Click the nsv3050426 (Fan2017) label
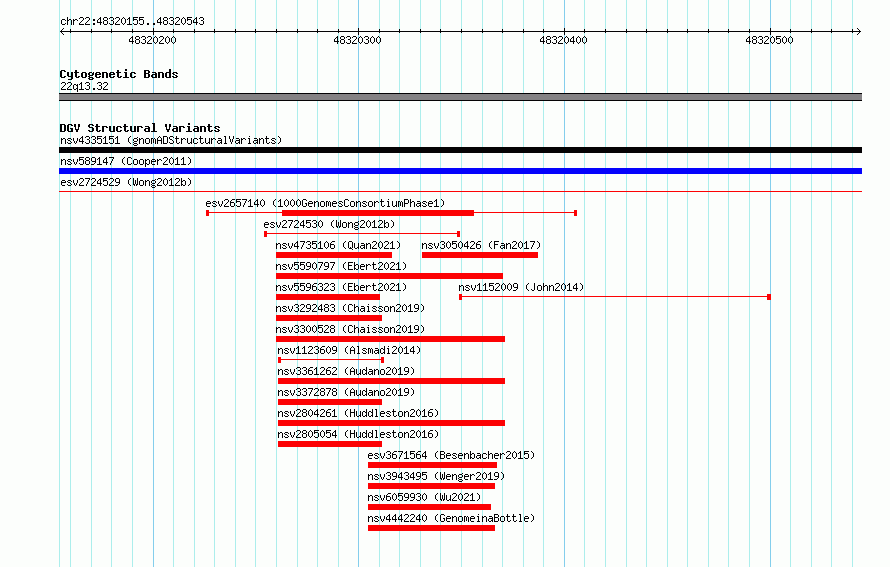This screenshot has height=567, width=890. [481, 245]
